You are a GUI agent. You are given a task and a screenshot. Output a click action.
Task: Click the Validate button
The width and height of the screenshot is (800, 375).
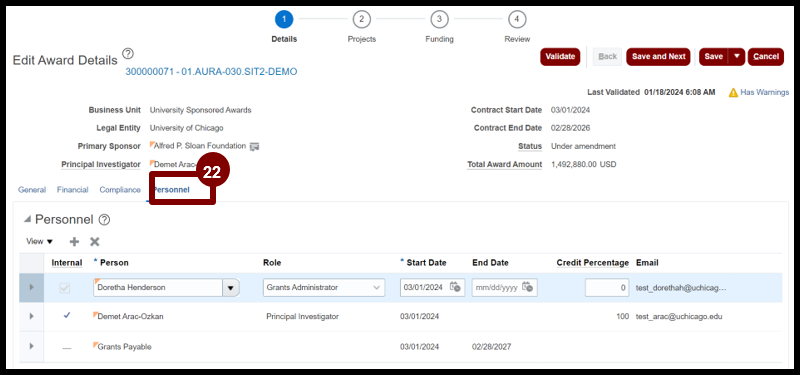pyautogui.click(x=560, y=56)
